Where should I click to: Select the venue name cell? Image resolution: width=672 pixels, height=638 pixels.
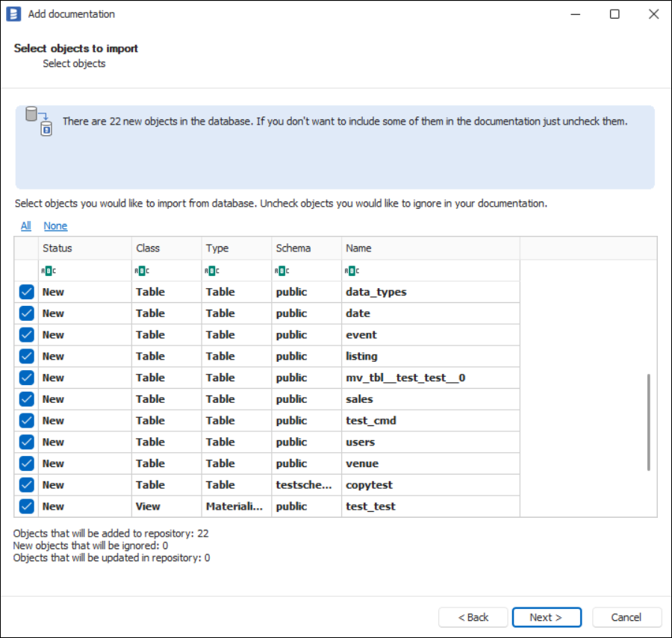point(431,463)
